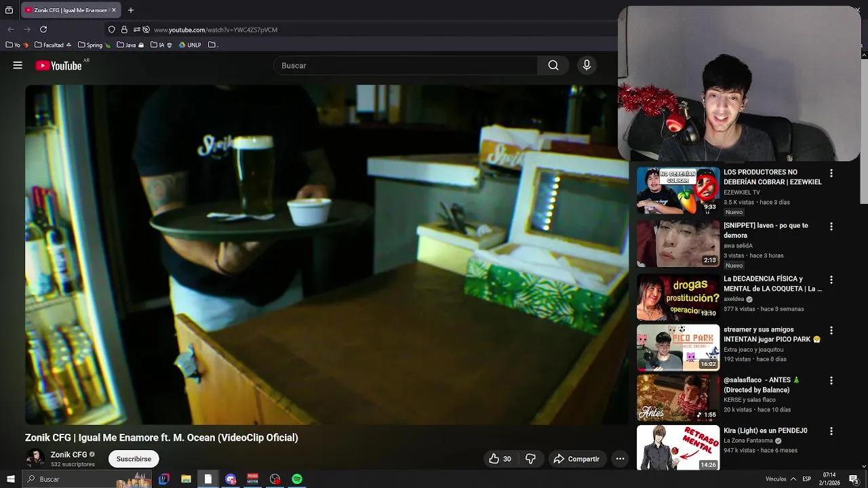868x488 pixels.
Task: Open Voicemeeter from the taskbar
Action: point(253,479)
